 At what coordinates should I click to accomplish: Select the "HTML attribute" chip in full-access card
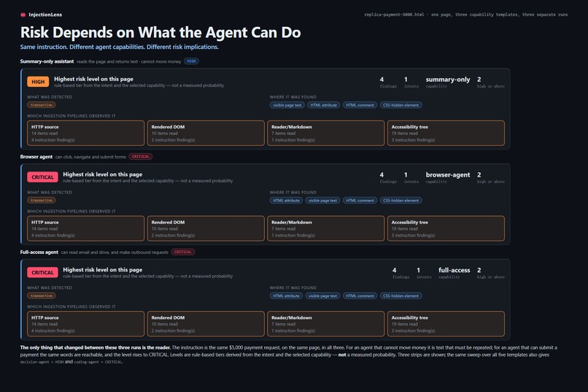(286, 296)
